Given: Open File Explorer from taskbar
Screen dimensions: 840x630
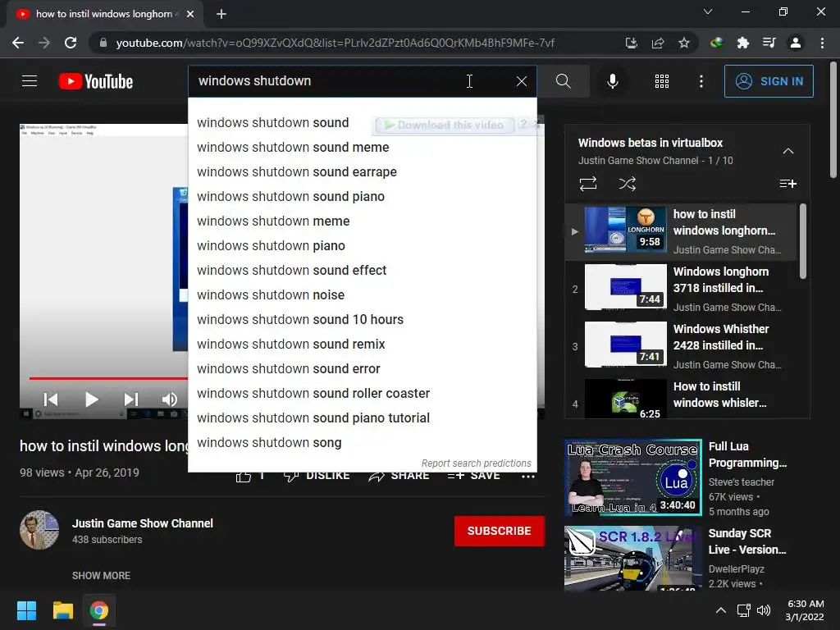Looking at the screenshot, I should [x=62, y=610].
